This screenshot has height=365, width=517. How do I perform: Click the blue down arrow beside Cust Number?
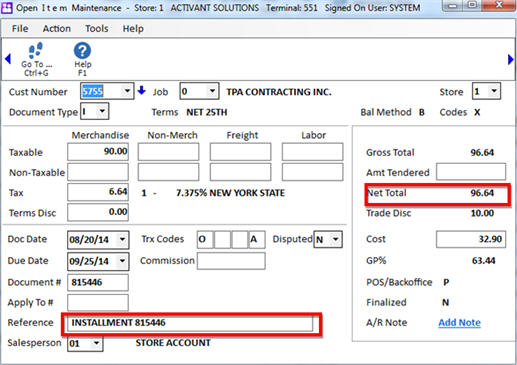coord(142,90)
